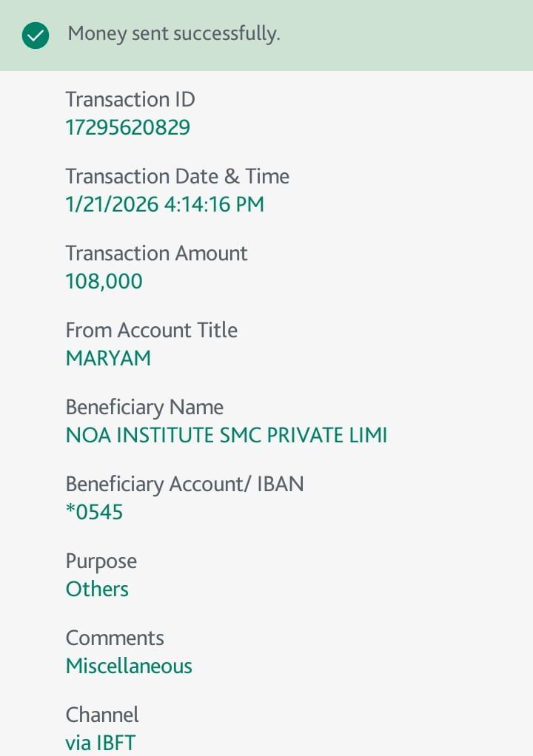Click the amount value 108,000
Image resolution: width=533 pixels, height=756 pixels.
point(104,282)
